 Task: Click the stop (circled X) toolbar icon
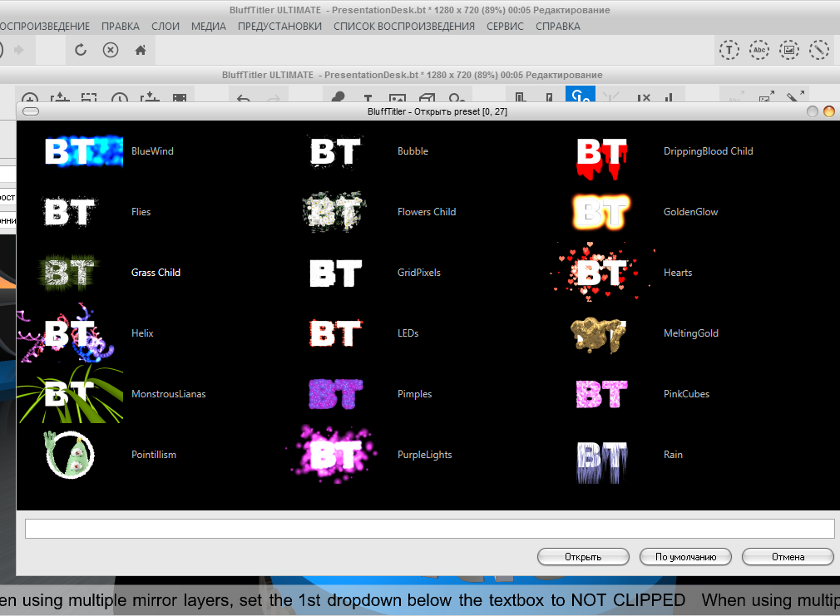pyautogui.click(x=111, y=50)
